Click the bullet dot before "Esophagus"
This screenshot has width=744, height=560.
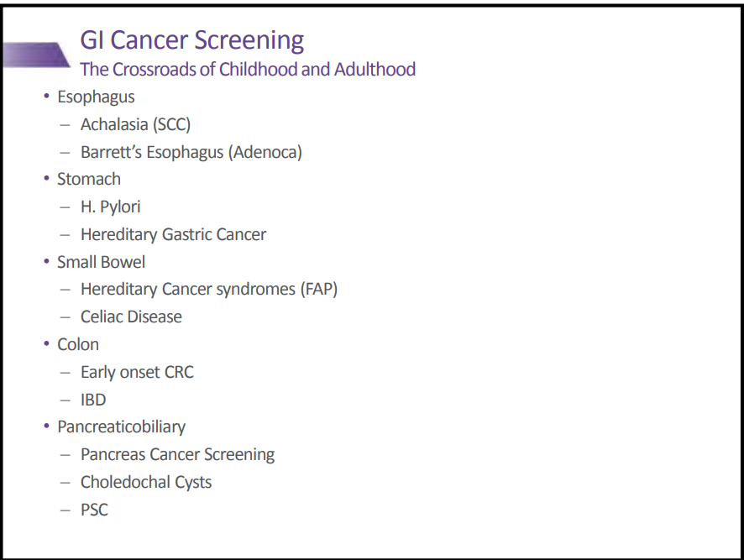coord(47,97)
